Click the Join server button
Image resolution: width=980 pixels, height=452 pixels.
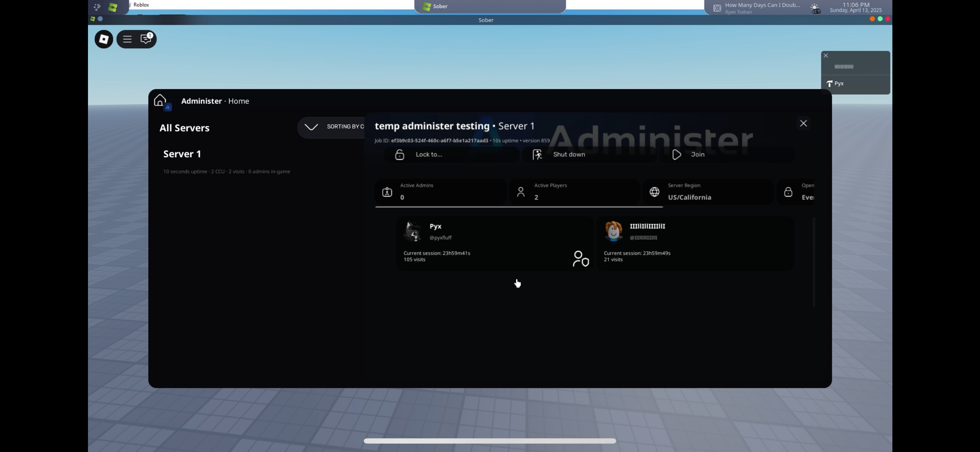tap(727, 155)
